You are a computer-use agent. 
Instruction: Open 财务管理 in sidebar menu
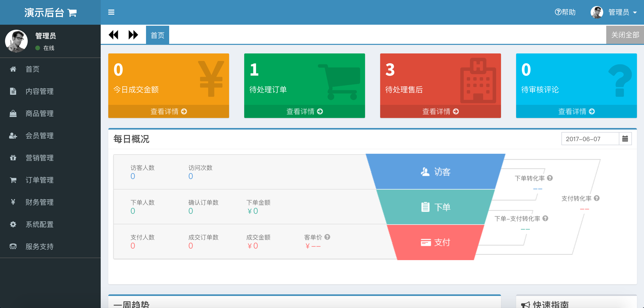pyautogui.click(x=40, y=202)
